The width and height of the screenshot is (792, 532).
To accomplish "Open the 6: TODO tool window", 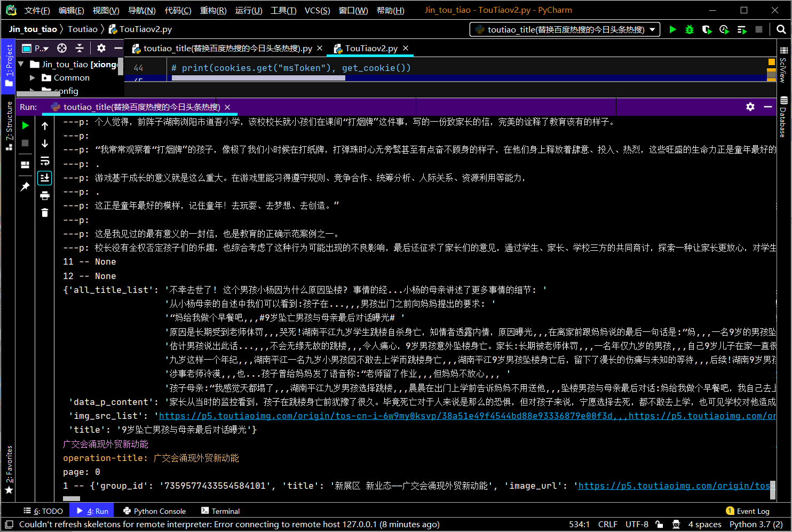I will tap(43, 511).
